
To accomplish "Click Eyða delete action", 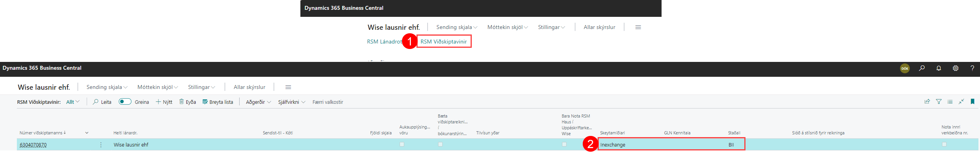I will (x=187, y=102).
